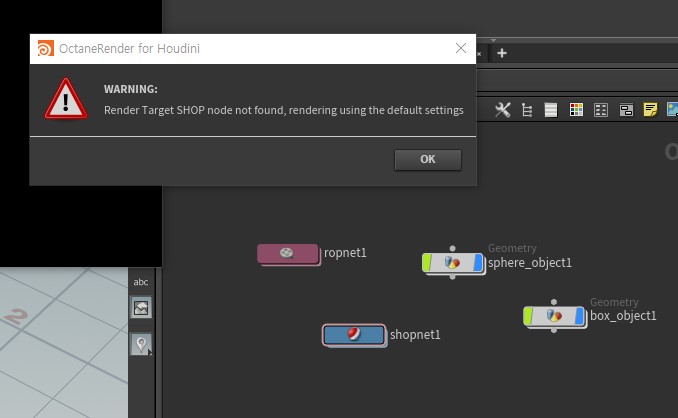Click the abc text display button in viewport

141,282
